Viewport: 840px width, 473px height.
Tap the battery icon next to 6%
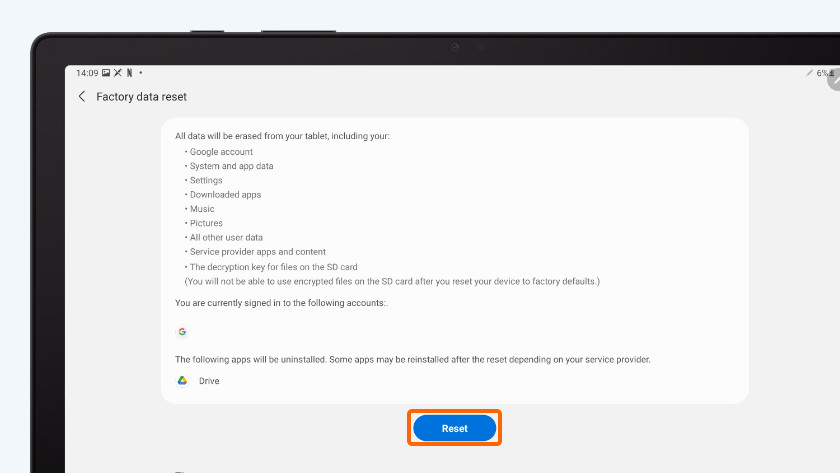click(831, 73)
